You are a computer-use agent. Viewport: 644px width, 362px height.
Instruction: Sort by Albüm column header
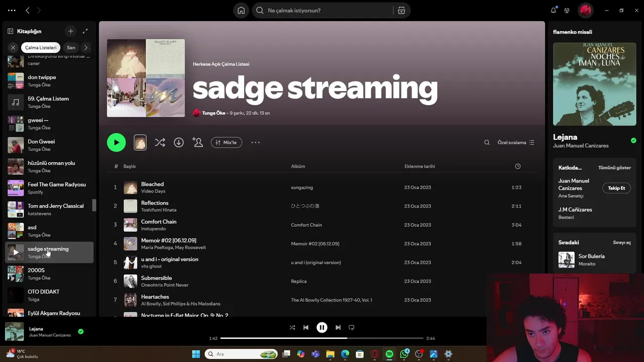point(298,166)
